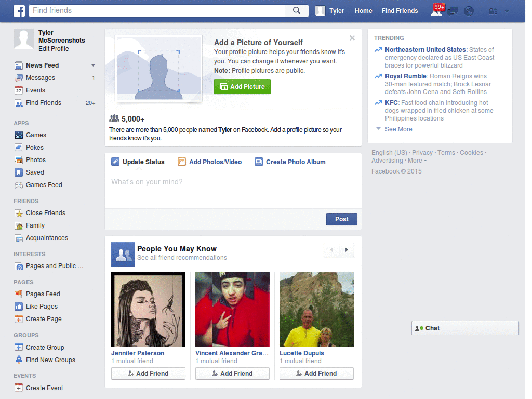Click the Events calendar icon

point(19,90)
